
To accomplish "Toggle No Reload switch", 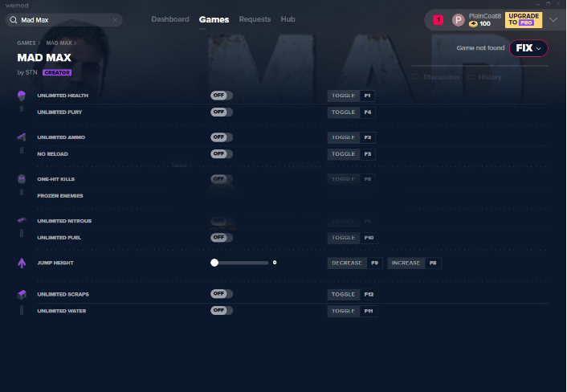I will (x=222, y=153).
